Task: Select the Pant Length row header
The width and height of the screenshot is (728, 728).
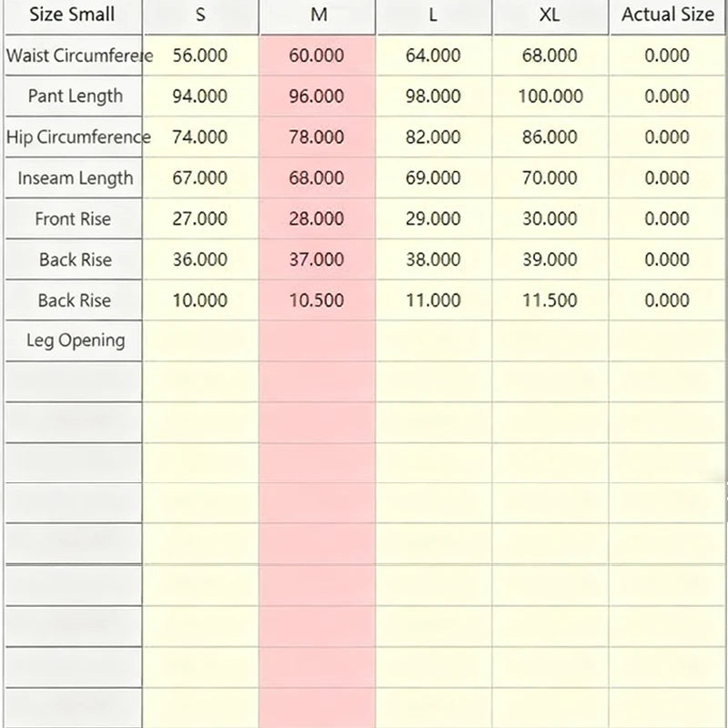Action: pos(73,96)
